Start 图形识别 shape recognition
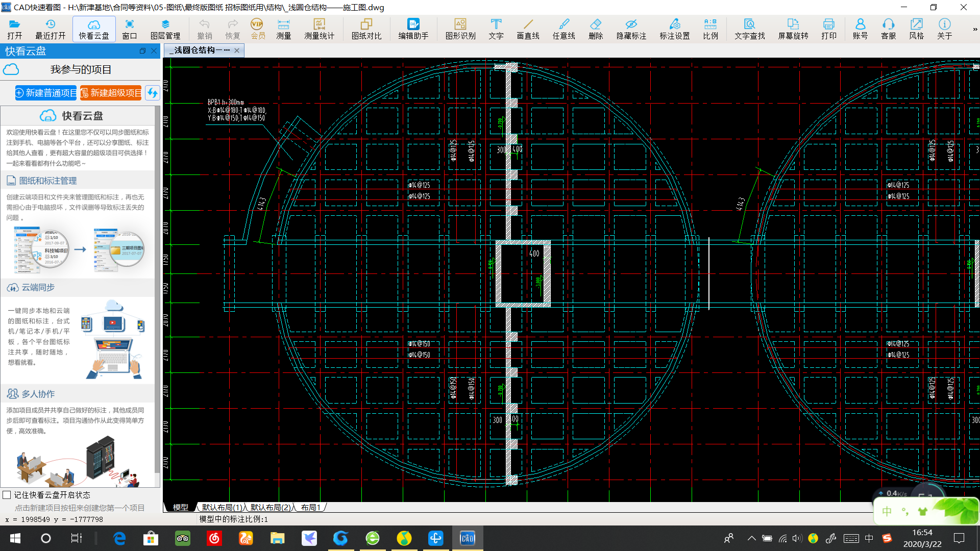Image resolution: width=980 pixels, height=551 pixels. [x=460, y=29]
